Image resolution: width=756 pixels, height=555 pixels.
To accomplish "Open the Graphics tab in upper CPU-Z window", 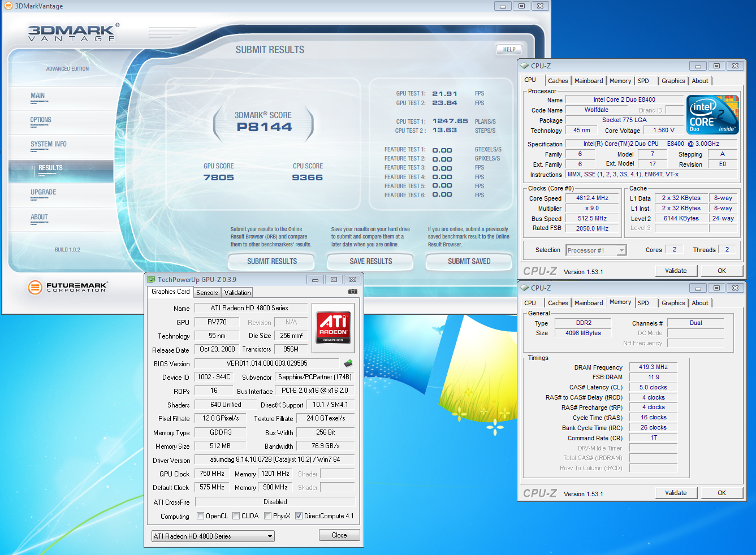I will 673,81.
